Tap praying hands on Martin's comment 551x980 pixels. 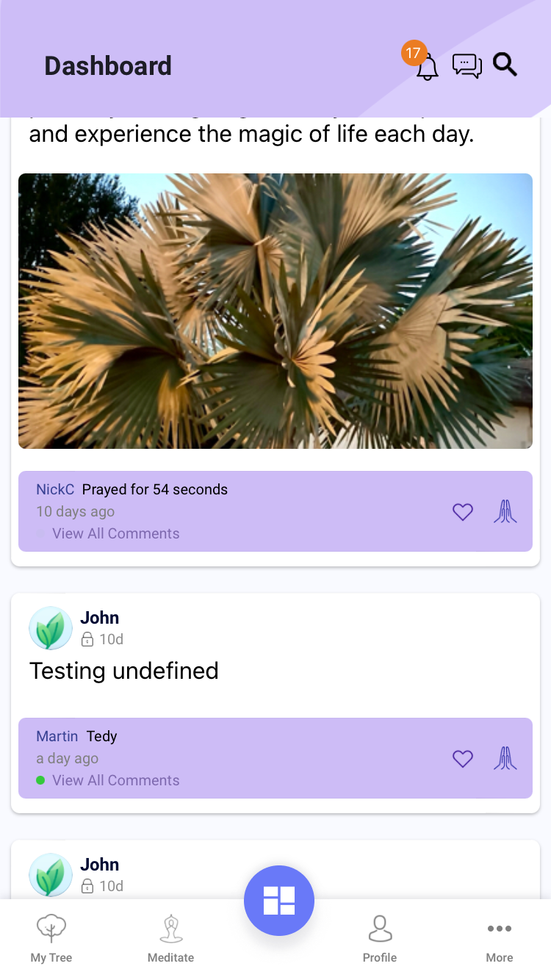click(x=505, y=759)
